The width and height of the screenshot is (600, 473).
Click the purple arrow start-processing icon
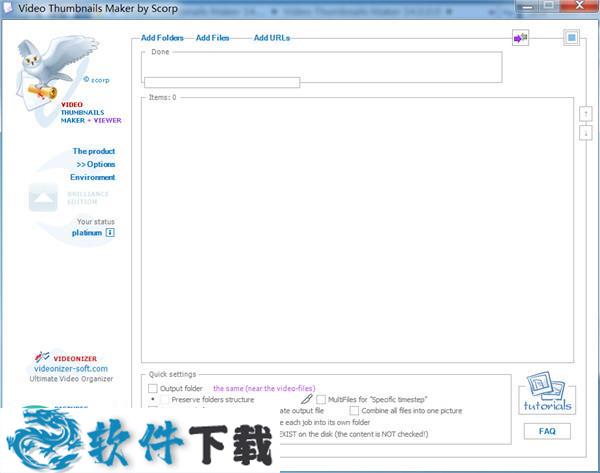(520, 38)
